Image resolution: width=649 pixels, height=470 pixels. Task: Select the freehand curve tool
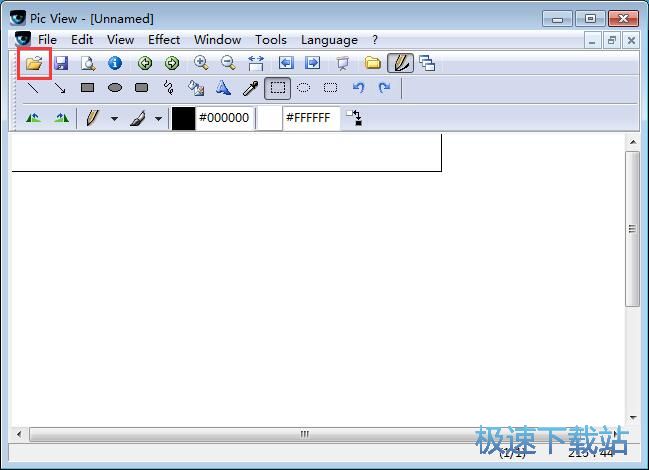[x=168, y=88]
